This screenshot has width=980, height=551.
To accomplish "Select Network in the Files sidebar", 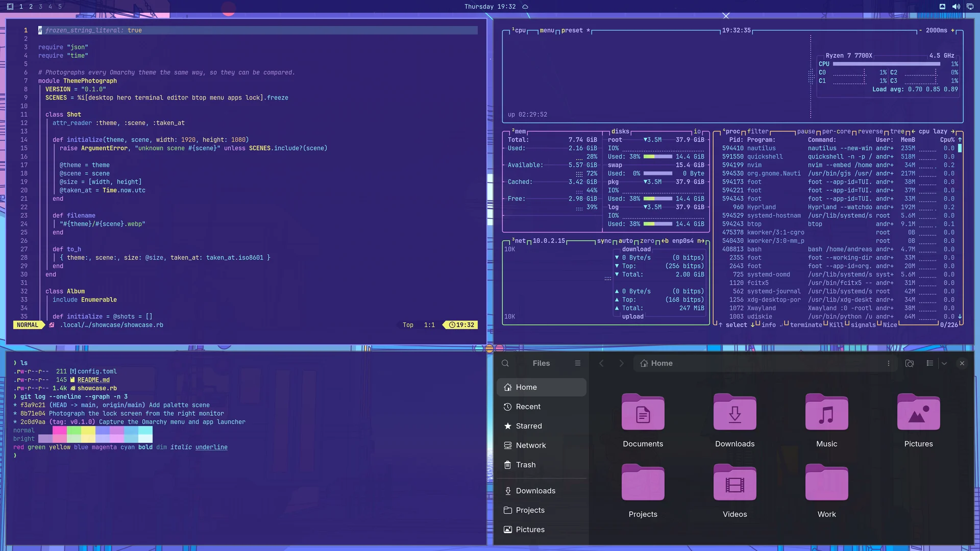I will point(541,445).
